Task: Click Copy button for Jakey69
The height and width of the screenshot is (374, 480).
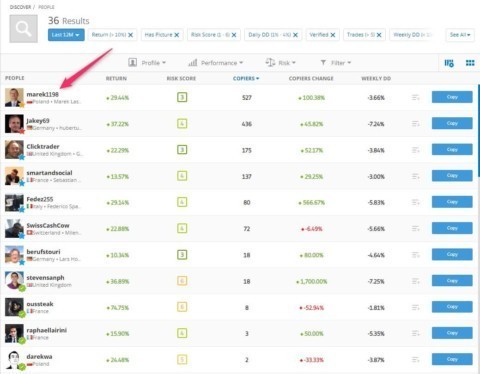Action: click(452, 123)
